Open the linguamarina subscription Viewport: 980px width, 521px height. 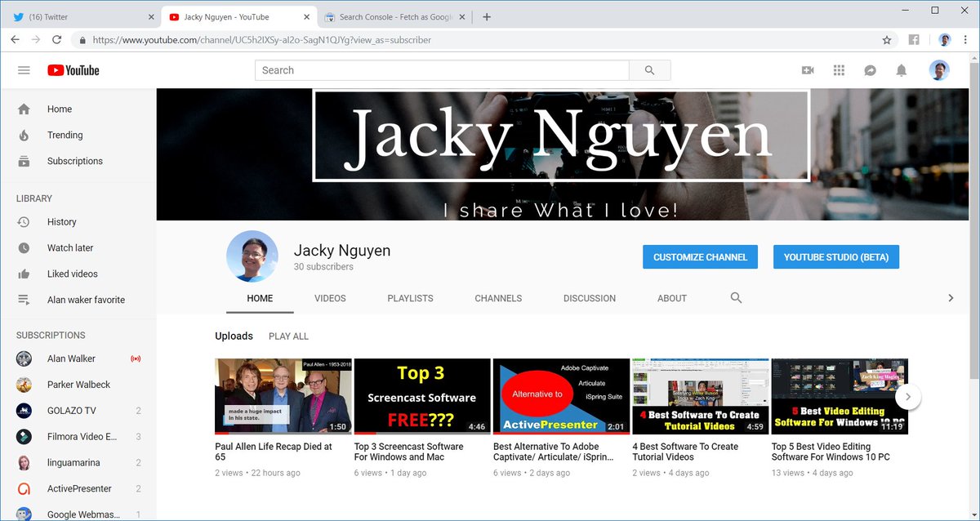78,463
